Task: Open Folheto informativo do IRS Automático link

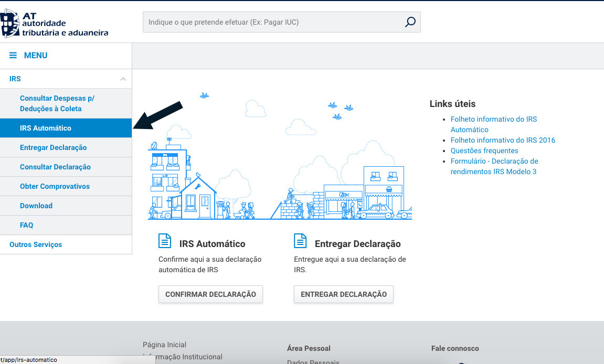Action: (493, 124)
